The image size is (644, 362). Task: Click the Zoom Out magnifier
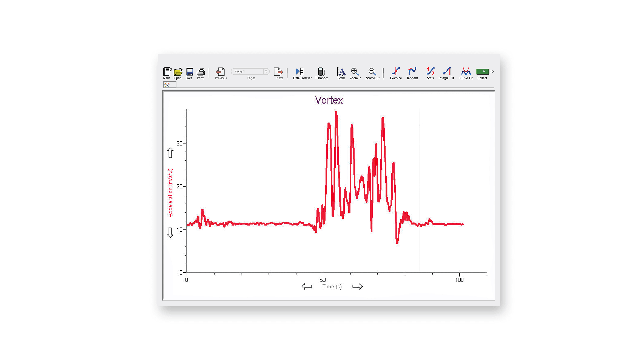click(x=372, y=72)
